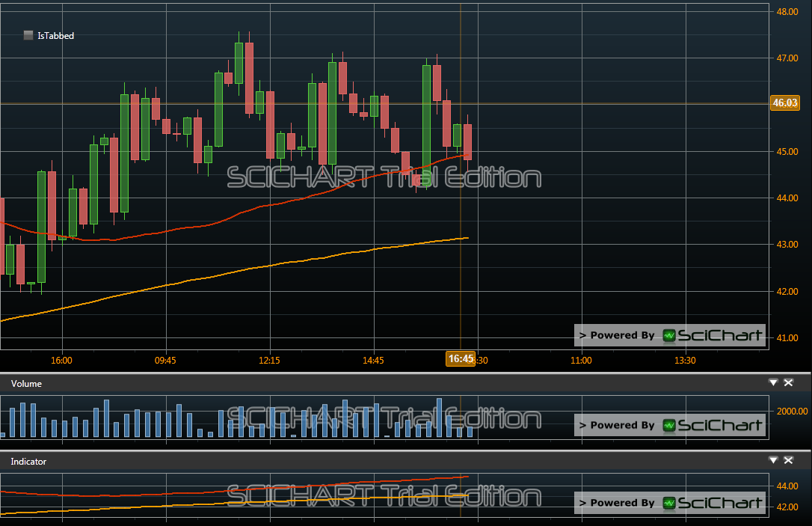Click the SciChart logo icon in Volume pane
The image size is (812, 526).
(669, 425)
